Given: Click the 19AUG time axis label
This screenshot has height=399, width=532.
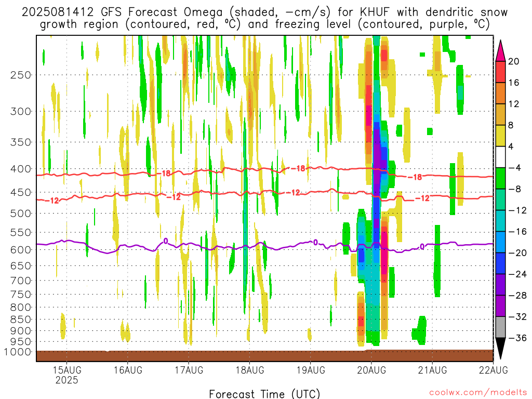Looking at the screenshot, I should coord(311,370).
